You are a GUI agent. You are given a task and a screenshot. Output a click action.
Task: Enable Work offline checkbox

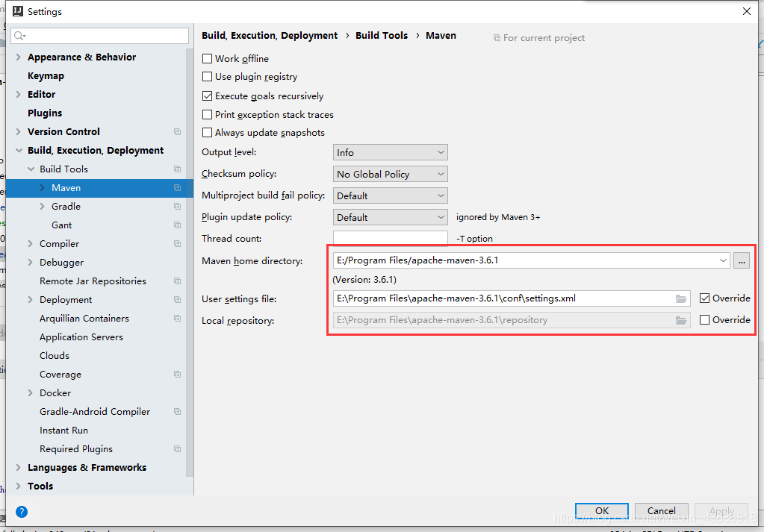[x=207, y=58]
